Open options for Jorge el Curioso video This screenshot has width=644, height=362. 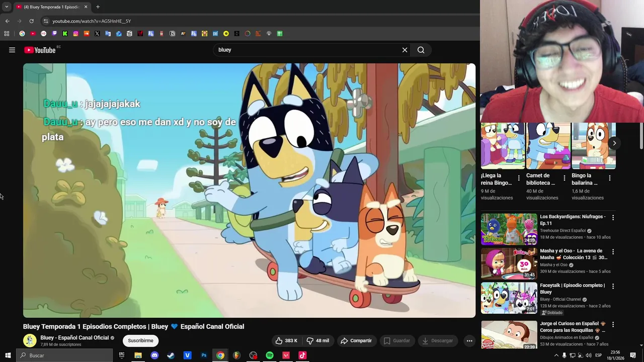[x=613, y=324]
